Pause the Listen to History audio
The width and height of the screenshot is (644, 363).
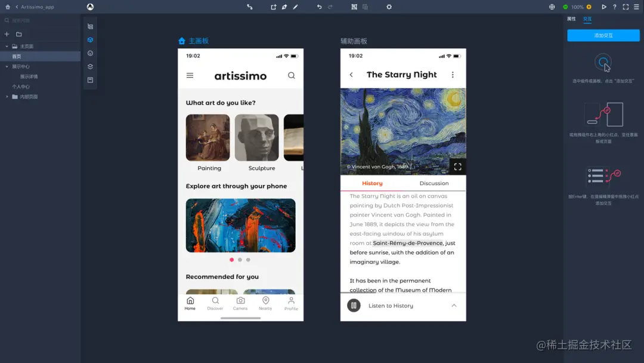point(354,306)
